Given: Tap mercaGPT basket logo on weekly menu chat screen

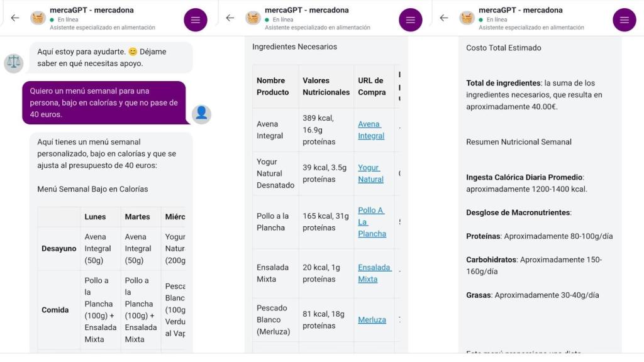Looking at the screenshot, I should click(38, 18).
